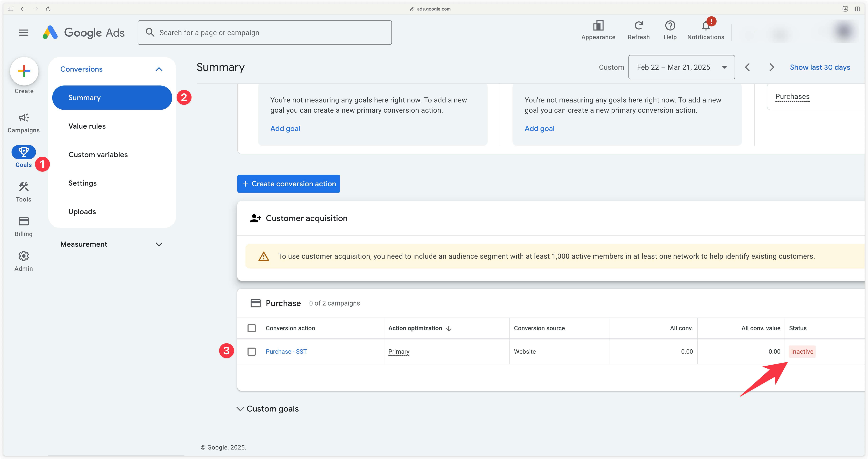Click the Inactive status badge
The image size is (868, 459).
pos(802,351)
